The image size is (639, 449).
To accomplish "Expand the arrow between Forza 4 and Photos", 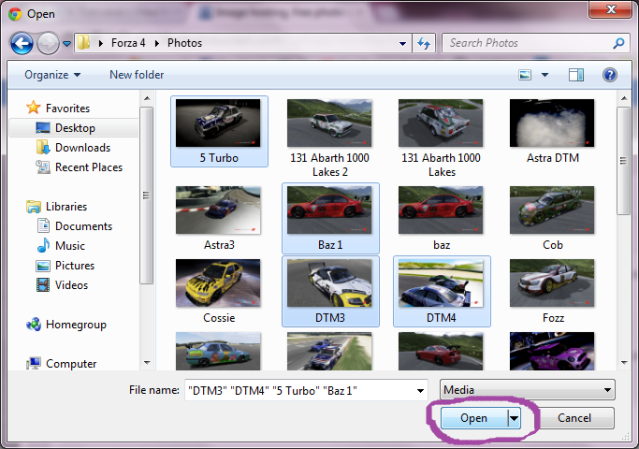I will pos(156,43).
